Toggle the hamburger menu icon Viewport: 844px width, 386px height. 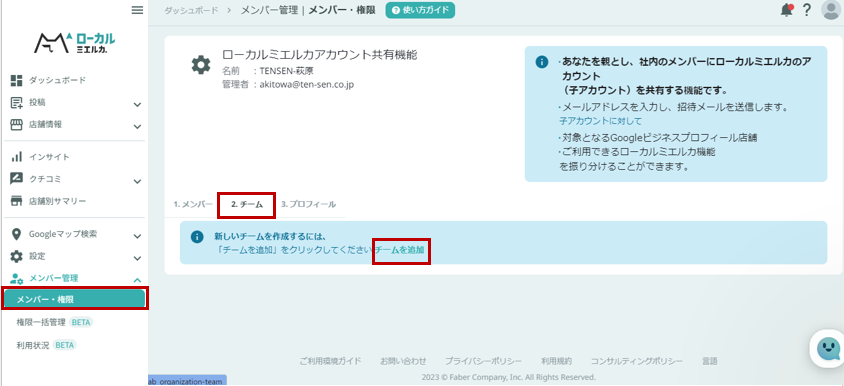click(x=137, y=10)
